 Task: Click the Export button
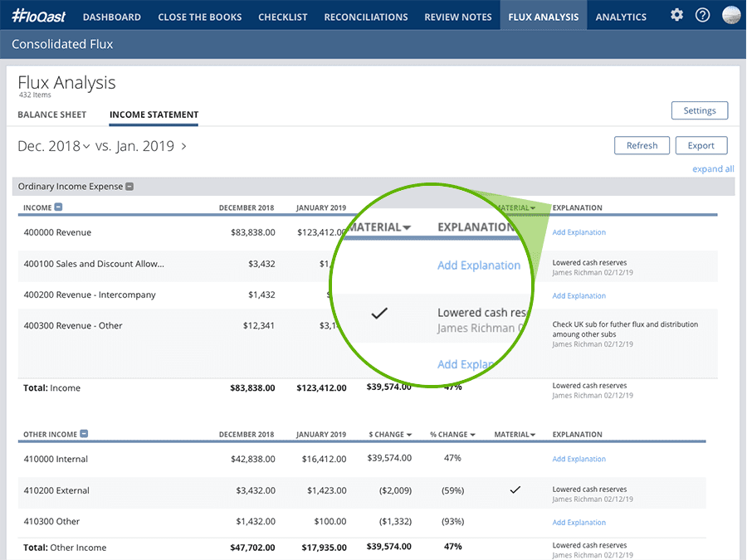point(701,146)
